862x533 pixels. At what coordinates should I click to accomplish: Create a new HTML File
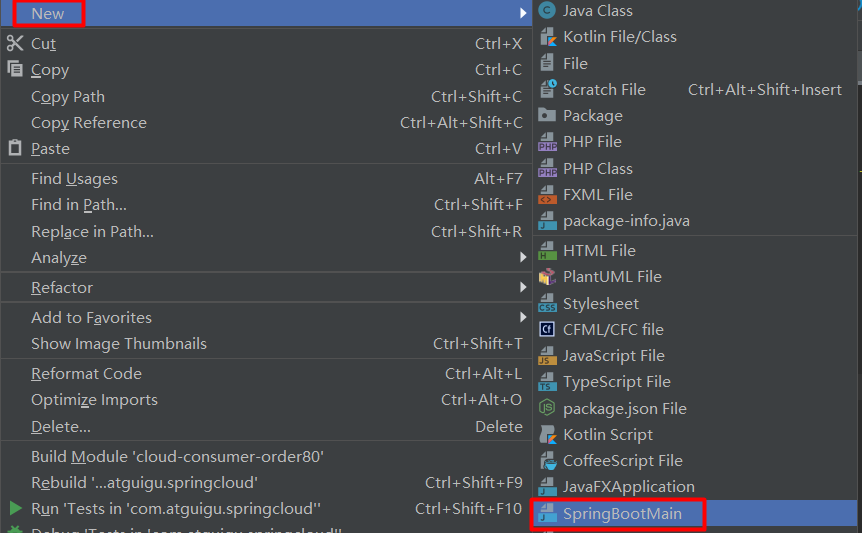tap(599, 251)
